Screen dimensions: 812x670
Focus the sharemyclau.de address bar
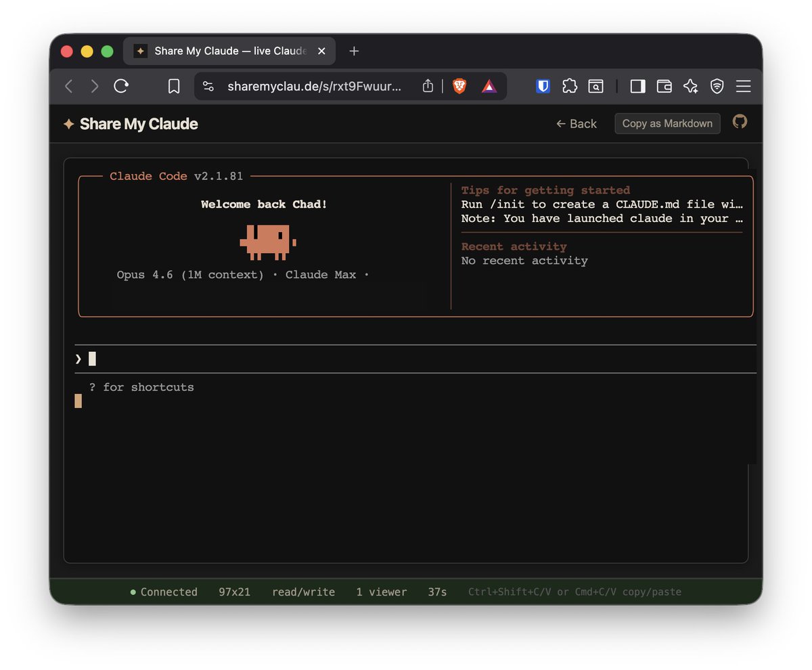314,86
